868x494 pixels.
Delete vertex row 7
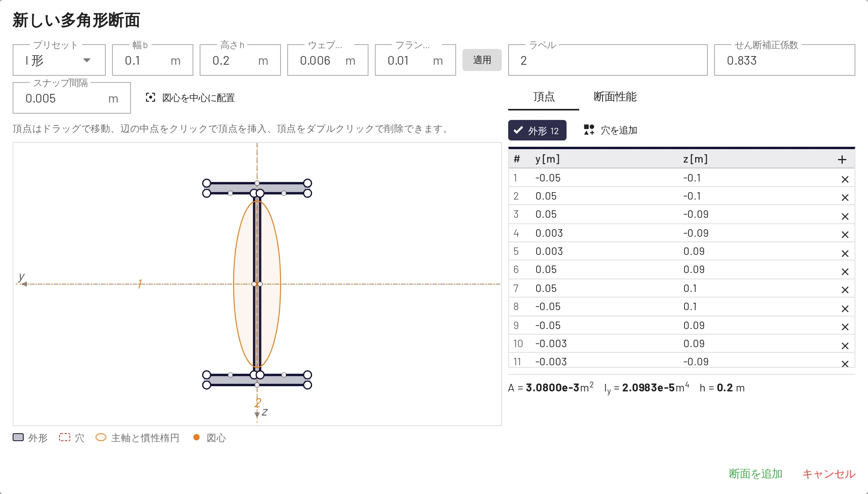click(x=845, y=290)
